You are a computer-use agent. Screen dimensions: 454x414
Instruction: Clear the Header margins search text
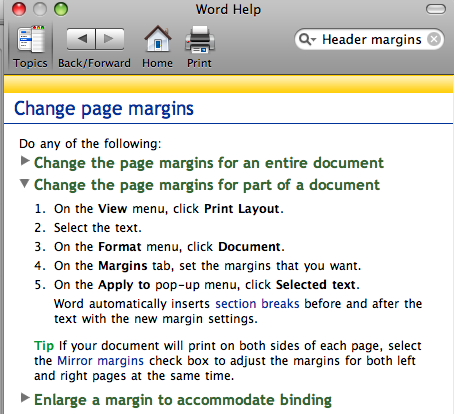(x=434, y=39)
